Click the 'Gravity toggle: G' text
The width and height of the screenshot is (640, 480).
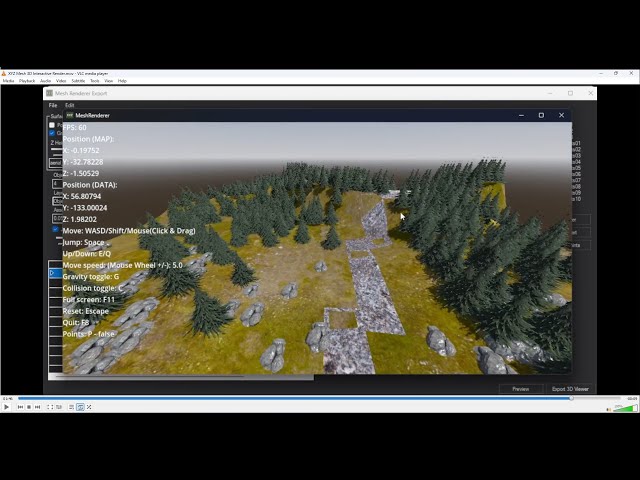click(91, 277)
